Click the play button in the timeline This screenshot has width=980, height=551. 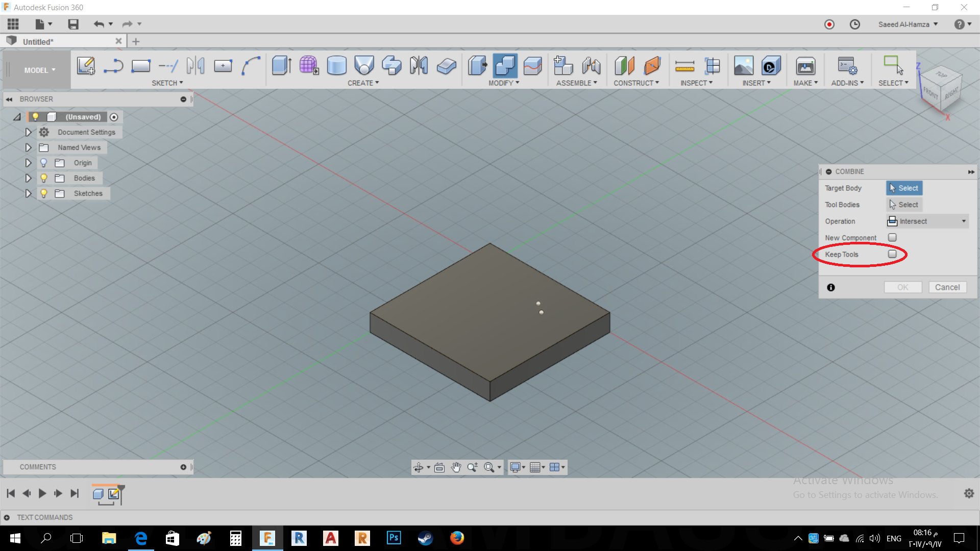point(42,493)
